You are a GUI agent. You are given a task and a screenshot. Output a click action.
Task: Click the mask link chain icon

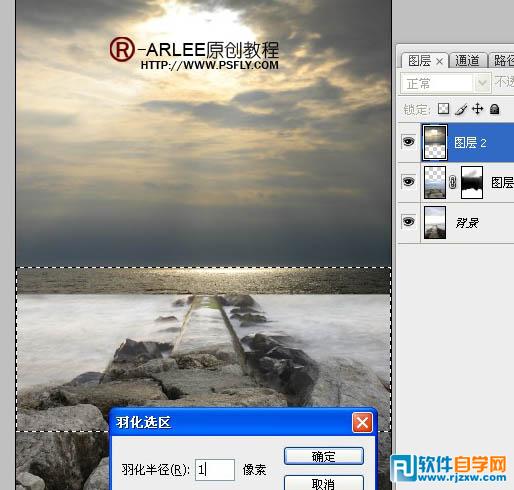452,182
